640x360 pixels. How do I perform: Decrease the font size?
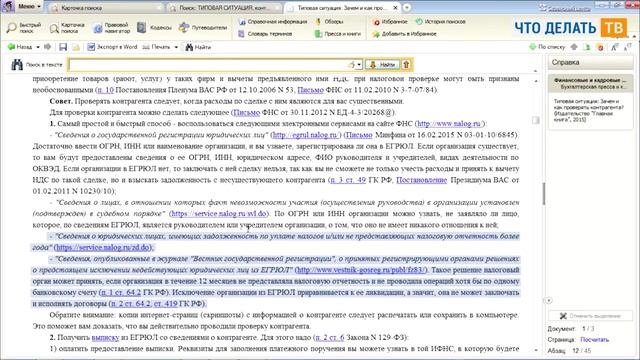(628, 47)
